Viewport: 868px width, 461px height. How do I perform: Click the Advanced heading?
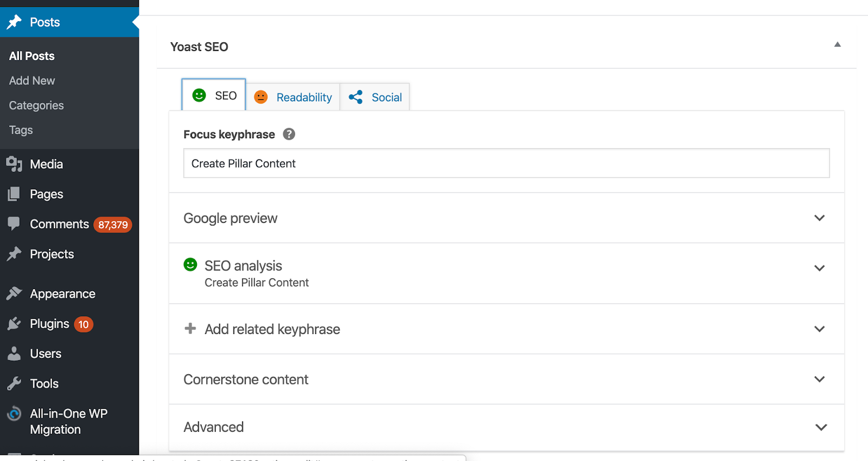click(214, 427)
